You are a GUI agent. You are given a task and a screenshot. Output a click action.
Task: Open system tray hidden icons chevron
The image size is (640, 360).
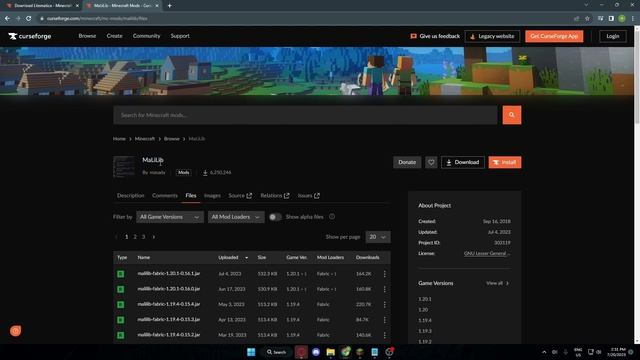coord(544,352)
